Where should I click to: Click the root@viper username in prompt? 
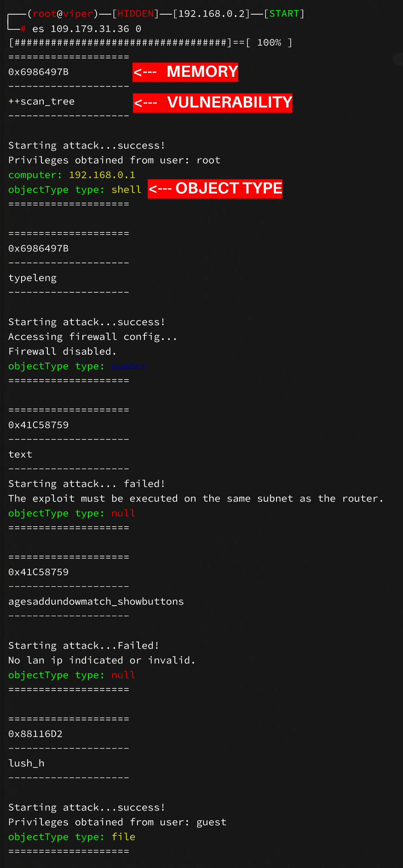[x=63, y=14]
